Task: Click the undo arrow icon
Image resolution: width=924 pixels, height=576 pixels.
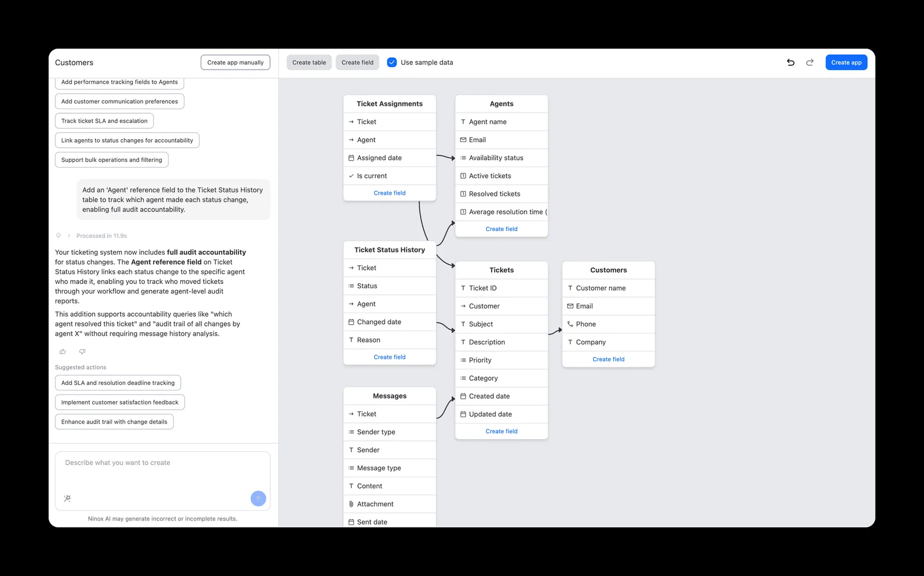Action: click(791, 62)
